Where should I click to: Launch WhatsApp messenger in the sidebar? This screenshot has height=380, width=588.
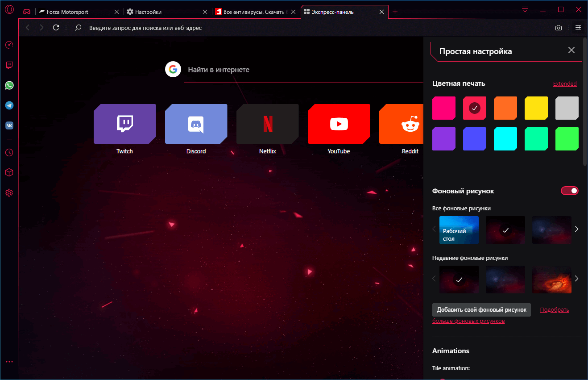pos(9,85)
